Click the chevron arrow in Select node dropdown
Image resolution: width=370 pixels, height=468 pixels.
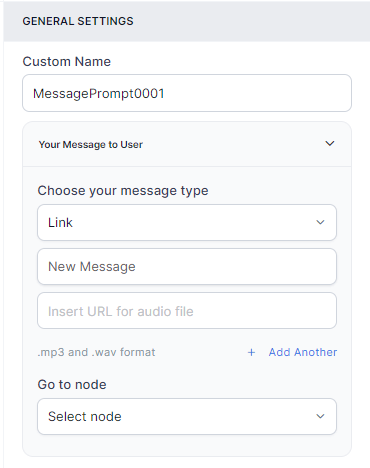[320, 416]
